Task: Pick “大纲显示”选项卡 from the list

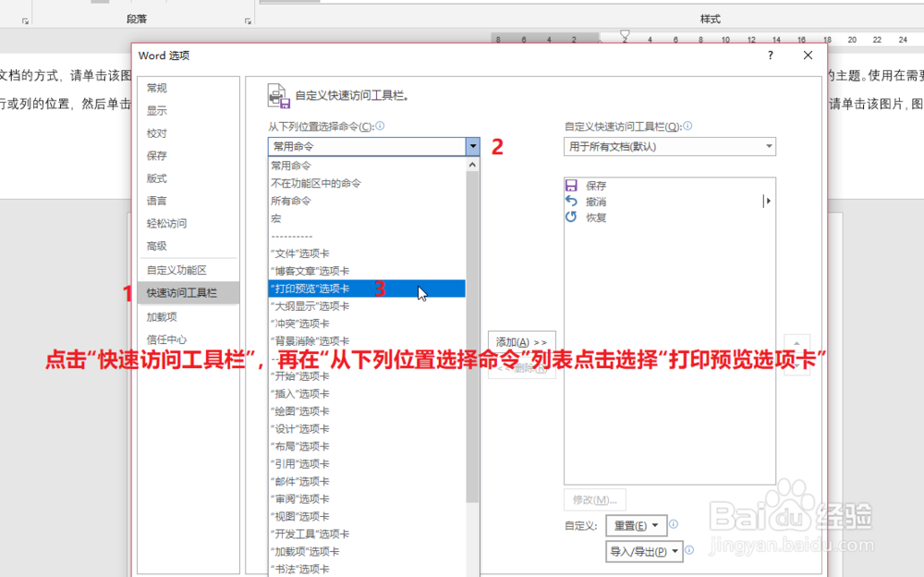Action: pyautogui.click(x=367, y=306)
